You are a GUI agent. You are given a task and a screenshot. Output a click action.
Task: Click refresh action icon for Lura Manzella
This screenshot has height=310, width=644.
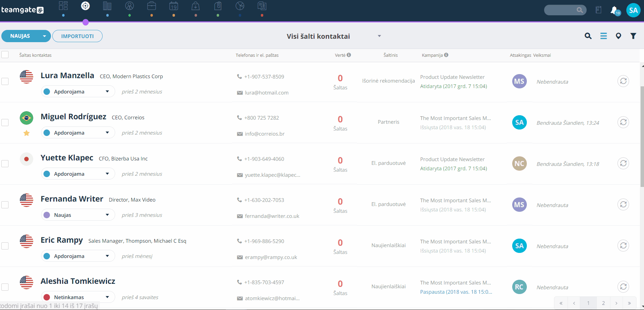pyautogui.click(x=623, y=81)
